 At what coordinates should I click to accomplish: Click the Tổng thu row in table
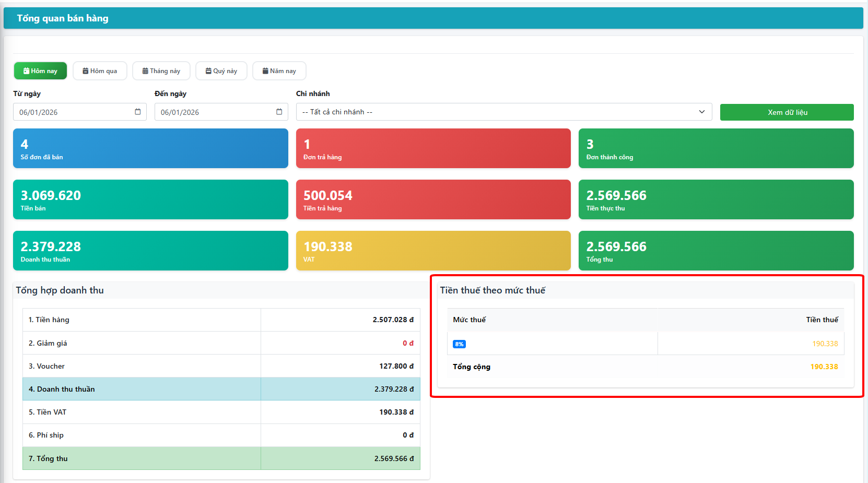click(x=221, y=458)
